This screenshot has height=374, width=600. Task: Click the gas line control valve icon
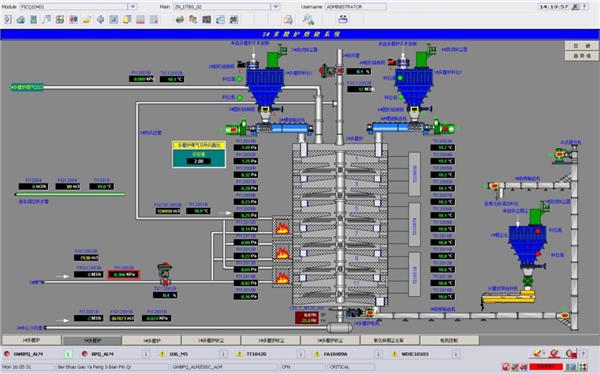click(165, 273)
